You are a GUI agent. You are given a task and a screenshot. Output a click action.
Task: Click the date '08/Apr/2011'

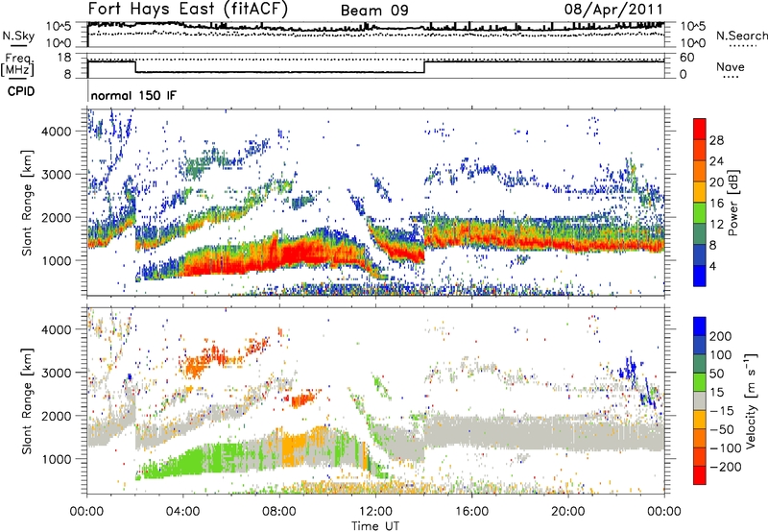click(613, 10)
